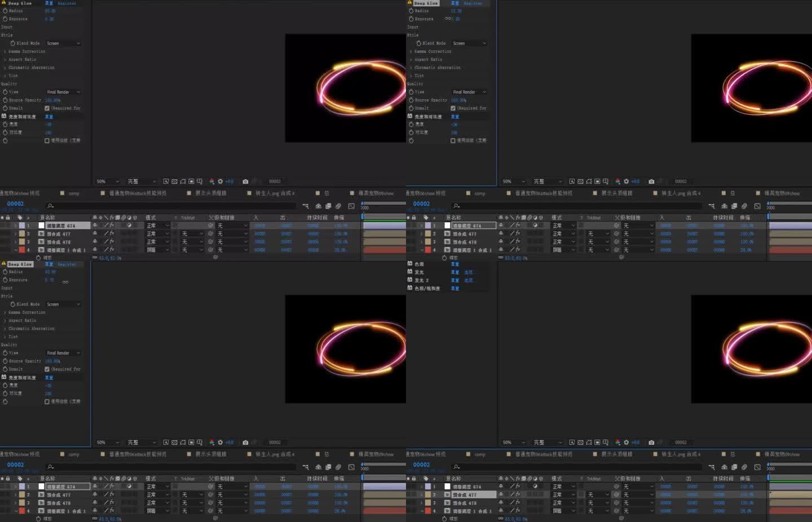This screenshot has height=522, width=812.
Task: Toggle Radius stopwatch in top-left Deep Glow panel
Action: [6, 11]
